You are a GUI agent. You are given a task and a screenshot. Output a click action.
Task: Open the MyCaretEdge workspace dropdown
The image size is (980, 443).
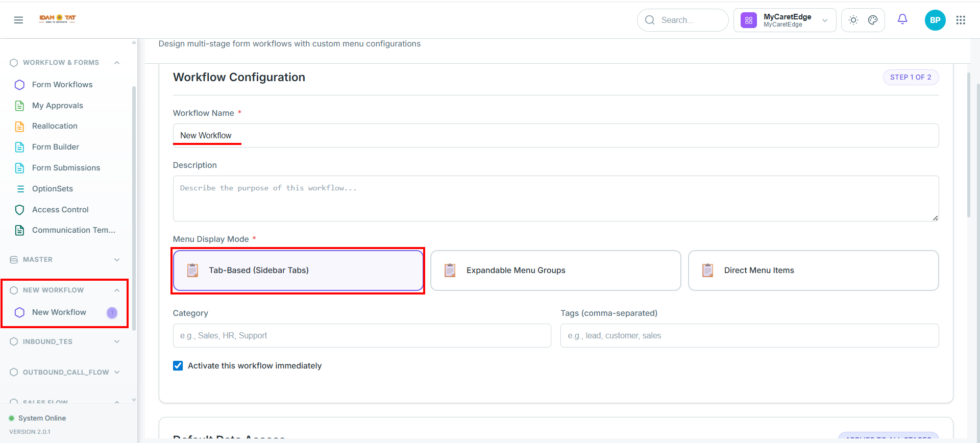pos(785,20)
